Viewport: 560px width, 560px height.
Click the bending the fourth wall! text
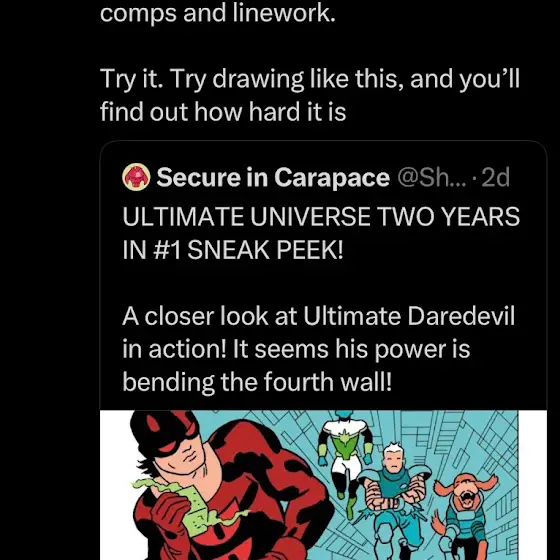257,382
